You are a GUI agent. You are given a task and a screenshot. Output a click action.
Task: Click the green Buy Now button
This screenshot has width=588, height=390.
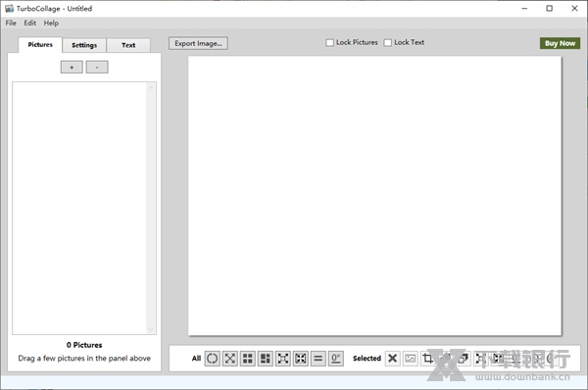(x=560, y=43)
